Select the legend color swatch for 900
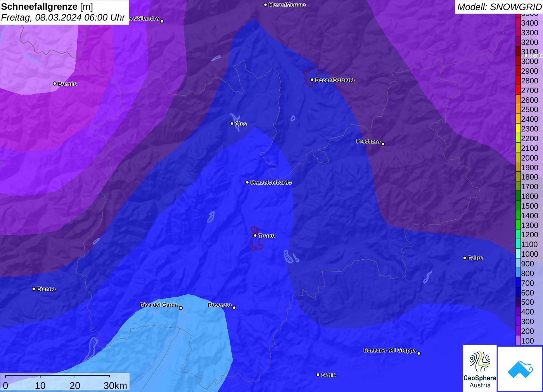 [x=518, y=264]
